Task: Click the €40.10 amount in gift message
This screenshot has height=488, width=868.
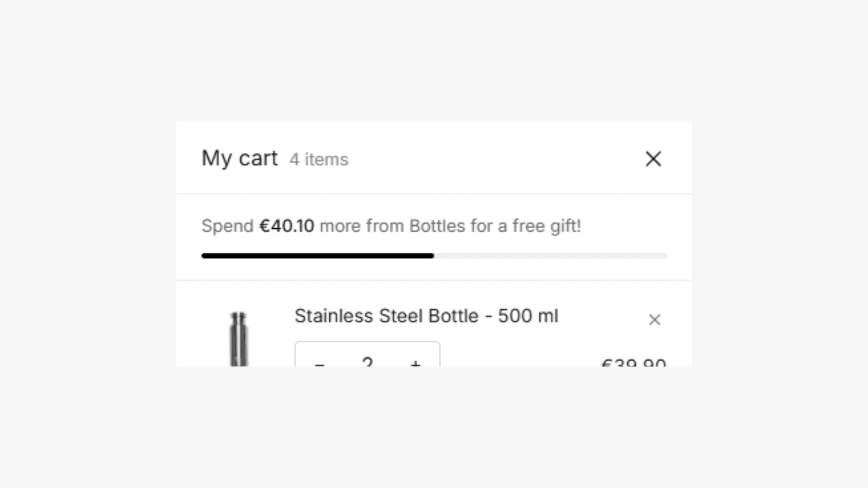Action: click(286, 226)
